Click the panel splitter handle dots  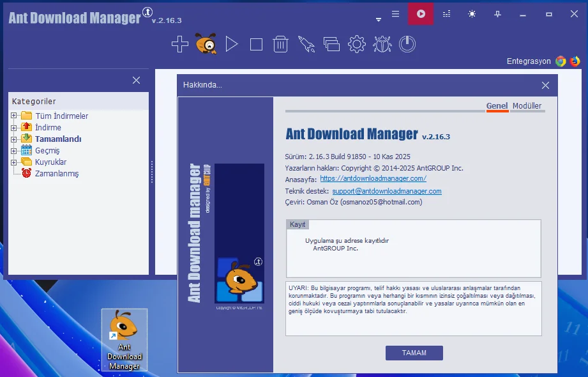(x=152, y=172)
